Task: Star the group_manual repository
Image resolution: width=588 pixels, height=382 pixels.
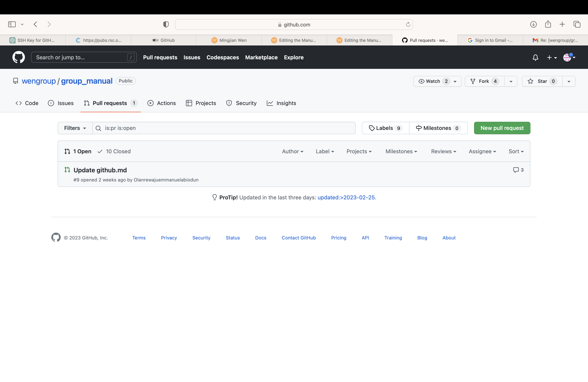Action: click(x=542, y=81)
